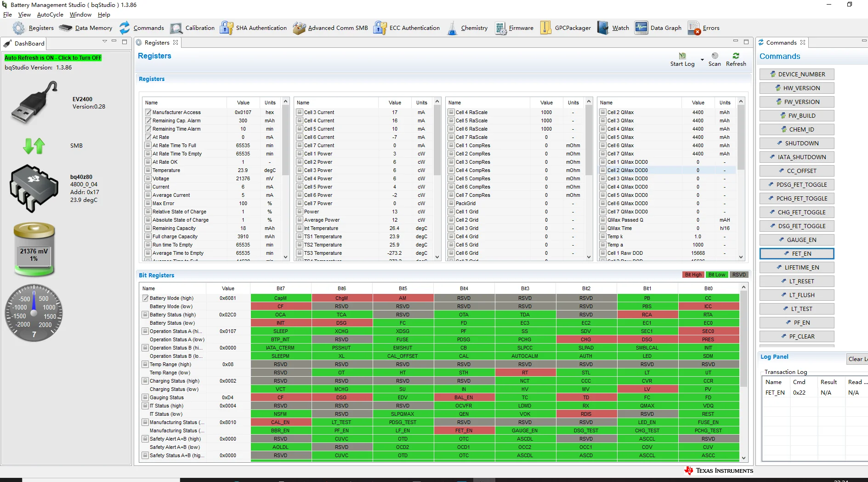Select the Cell 2 QMax DOD0 row
Screen dimensions: 868x482
(x=667, y=170)
